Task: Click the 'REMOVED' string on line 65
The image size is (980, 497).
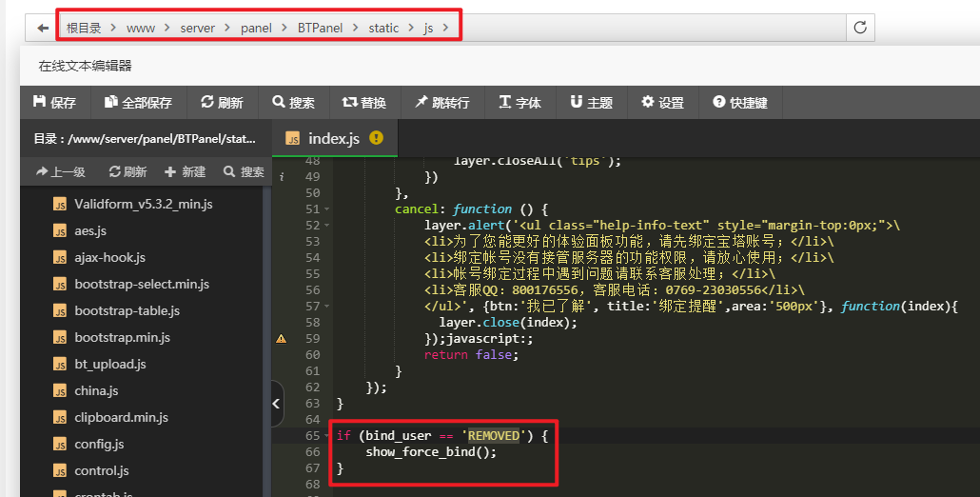Action: pos(493,436)
